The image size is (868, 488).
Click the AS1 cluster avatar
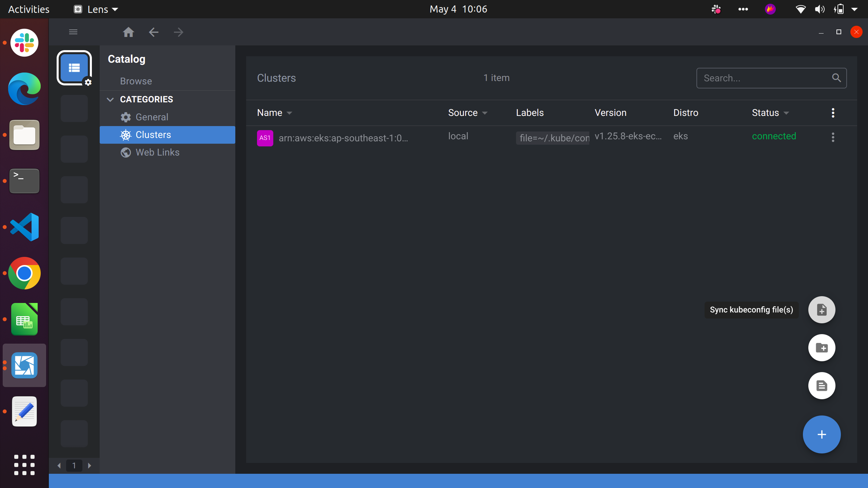[x=265, y=138]
